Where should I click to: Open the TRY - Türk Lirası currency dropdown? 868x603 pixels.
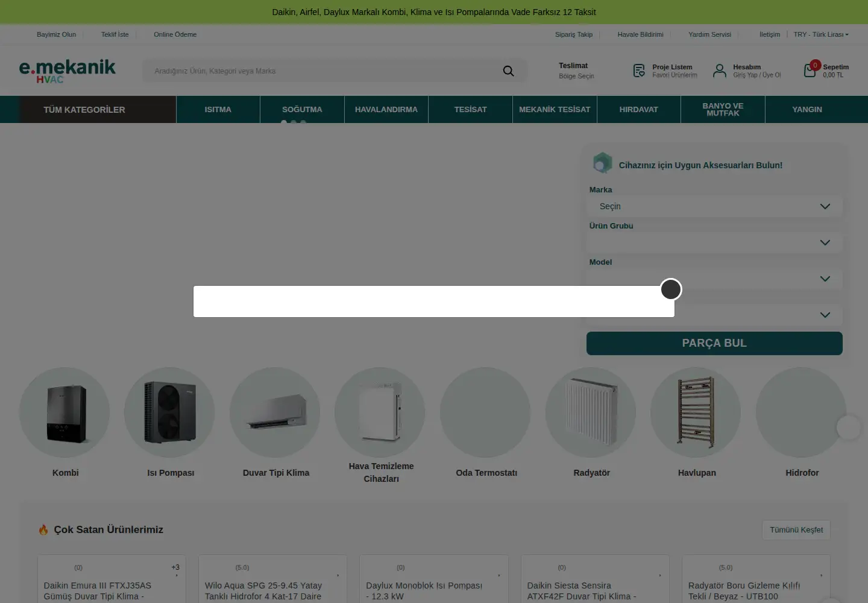click(x=821, y=34)
